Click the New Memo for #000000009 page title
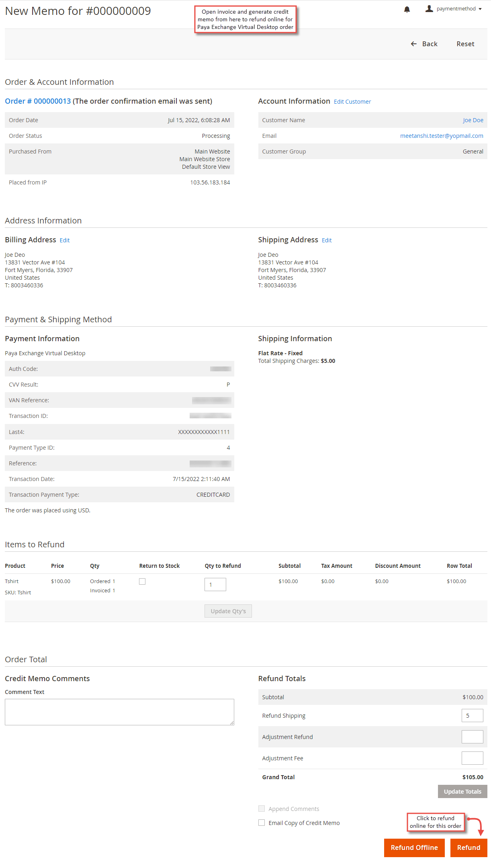This screenshot has height=868, width=491. tap(78, 11)
